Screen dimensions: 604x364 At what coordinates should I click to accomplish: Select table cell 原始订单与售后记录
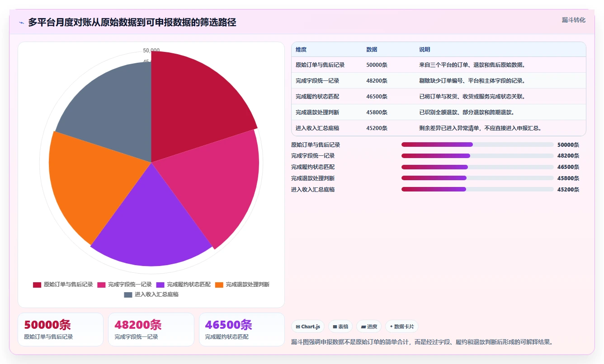[x=320, y=65]
